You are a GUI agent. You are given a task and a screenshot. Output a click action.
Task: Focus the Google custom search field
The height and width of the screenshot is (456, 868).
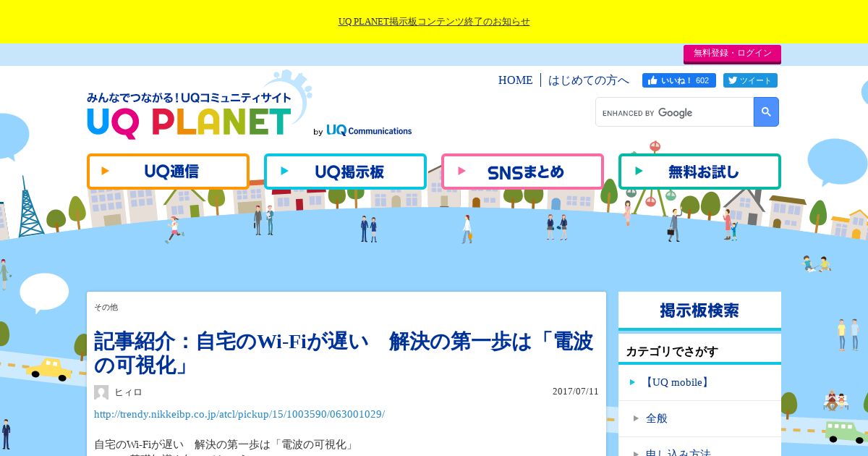pyautogui.click(x=675, y=112)
